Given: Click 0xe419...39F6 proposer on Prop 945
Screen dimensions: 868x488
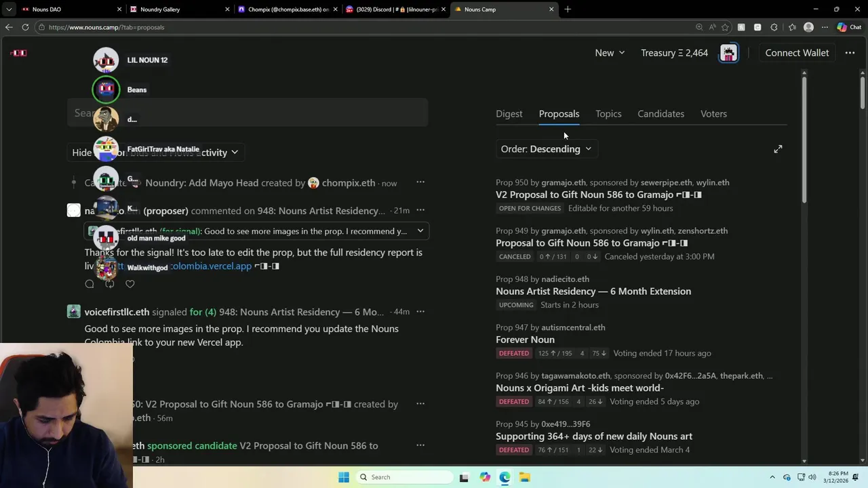Looking at the screenshot, I should point(566,424).
